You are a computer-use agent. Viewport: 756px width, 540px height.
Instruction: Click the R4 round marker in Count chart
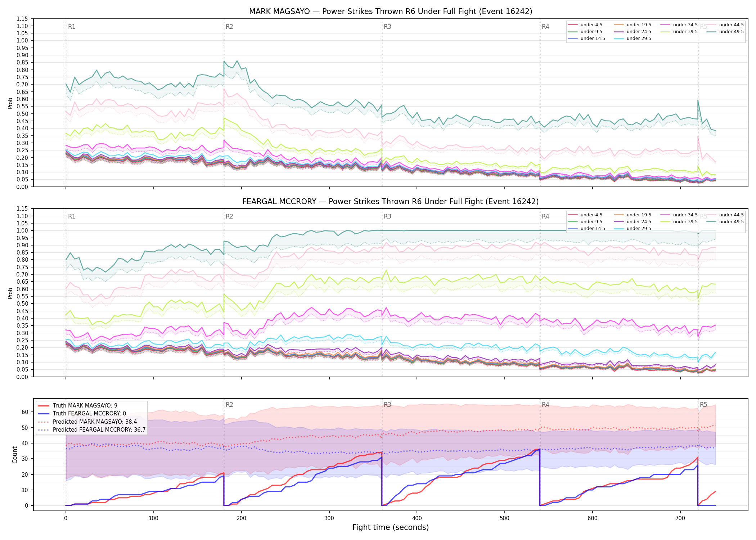545,405
